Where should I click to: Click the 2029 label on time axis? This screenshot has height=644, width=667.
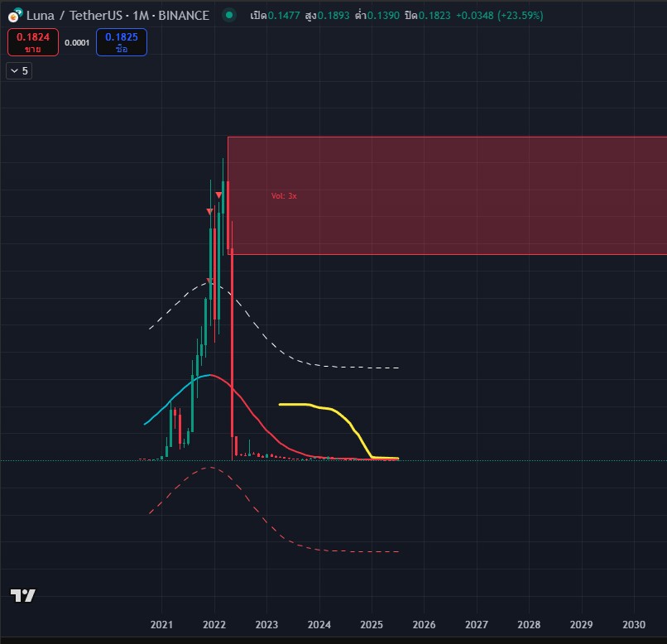click(x=581, y=624)
